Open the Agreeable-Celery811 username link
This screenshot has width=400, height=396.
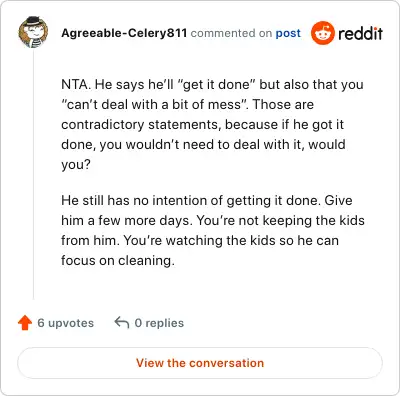tap(124, 33)
